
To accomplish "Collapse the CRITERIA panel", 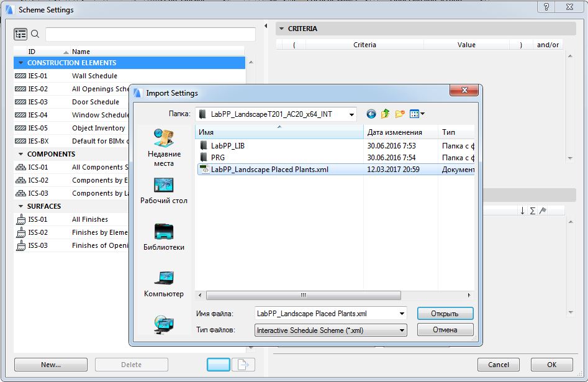I will coord(282,29).
